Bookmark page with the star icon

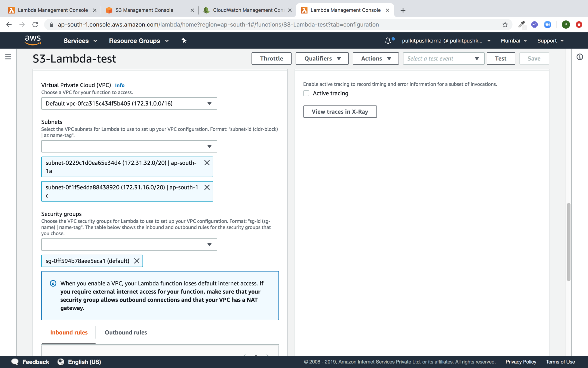pyautogui.click(x=505, y=25)
